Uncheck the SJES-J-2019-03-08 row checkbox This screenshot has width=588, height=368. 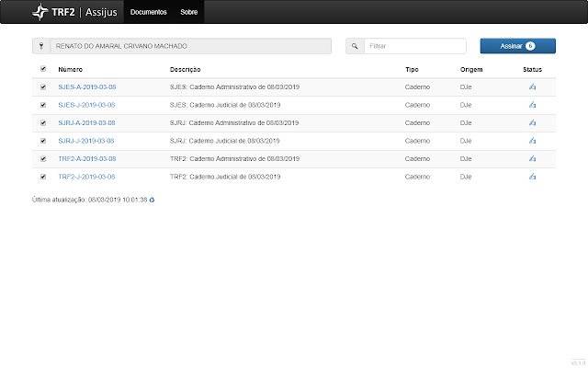pos(43,105)
